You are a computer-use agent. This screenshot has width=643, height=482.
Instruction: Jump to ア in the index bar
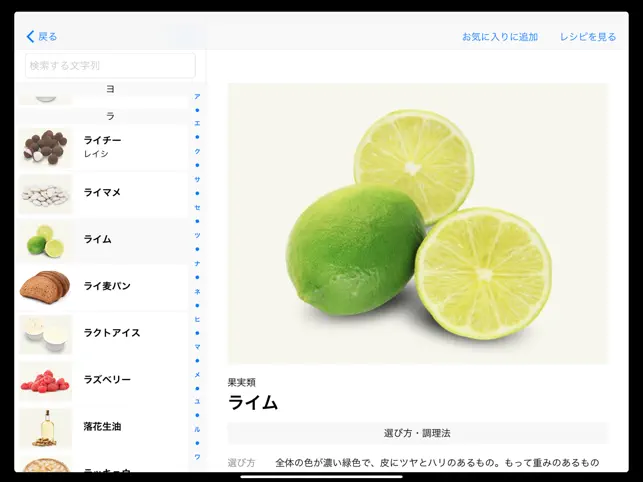coord(197,96)
